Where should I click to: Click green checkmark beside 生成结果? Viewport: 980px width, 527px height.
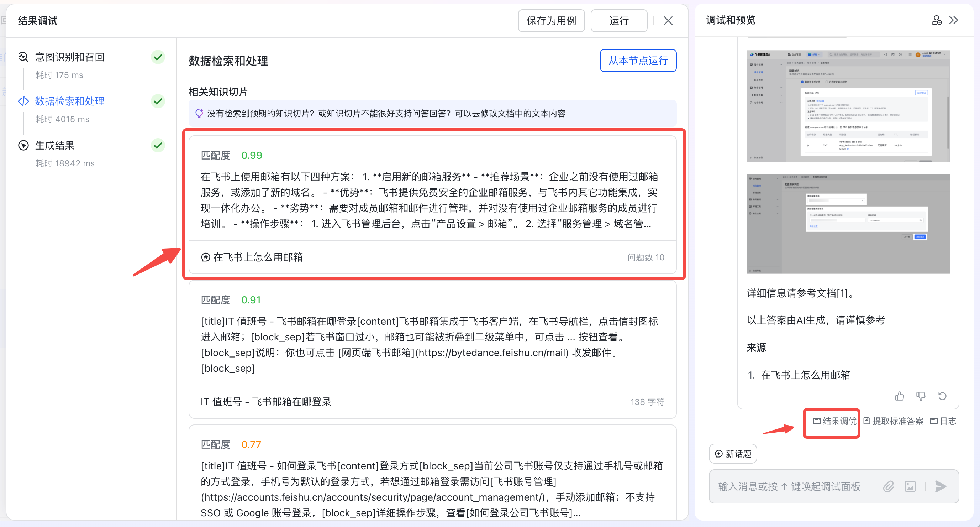[158, 145]
